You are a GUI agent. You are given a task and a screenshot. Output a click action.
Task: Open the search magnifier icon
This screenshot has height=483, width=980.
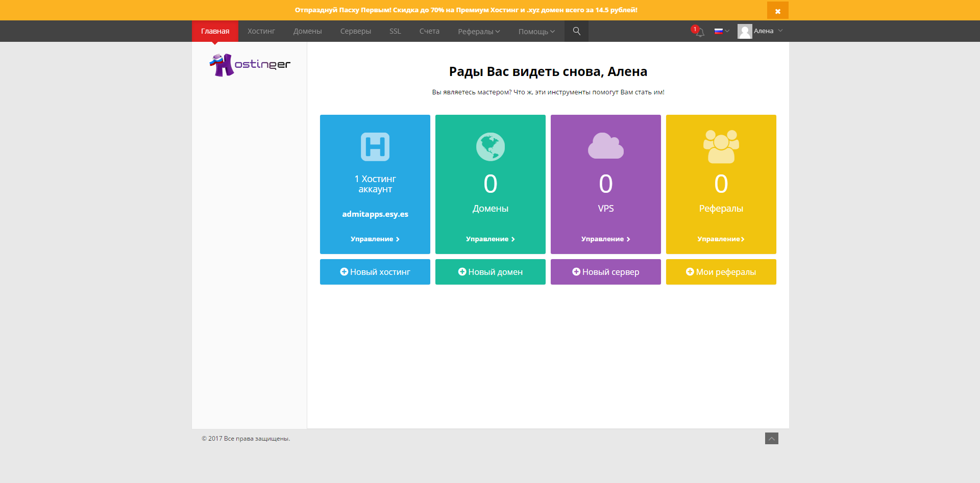click(x=577, y=31)
